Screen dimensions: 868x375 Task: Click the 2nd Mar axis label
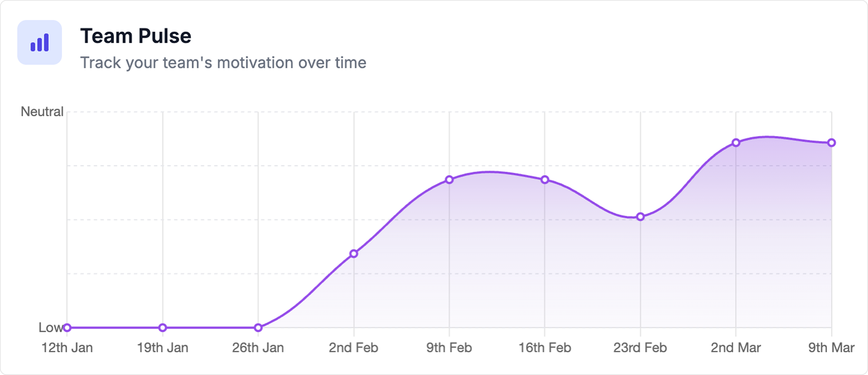point(736,348)
